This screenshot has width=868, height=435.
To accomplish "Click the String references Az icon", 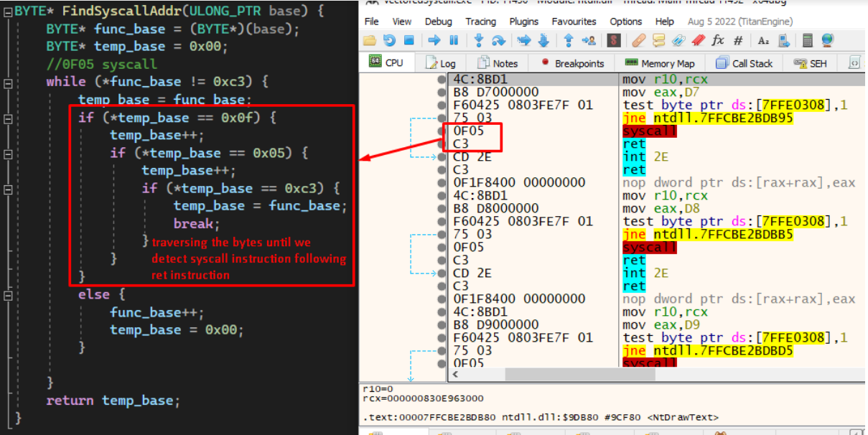I will coord(763,40).
